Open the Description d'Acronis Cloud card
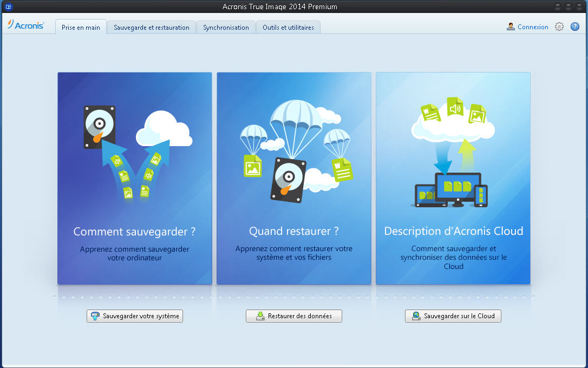This screenshot has width=588, height=368. click(453, 179)
